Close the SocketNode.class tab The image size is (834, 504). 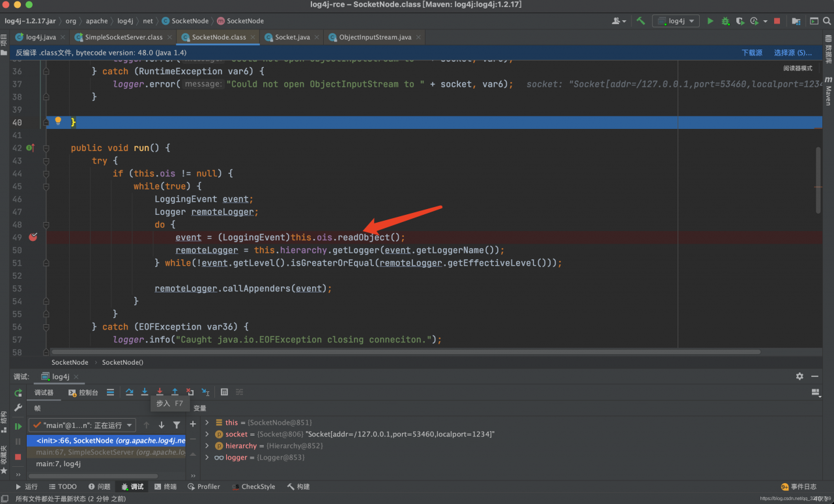pyautogui.click(x=253, y=37)
